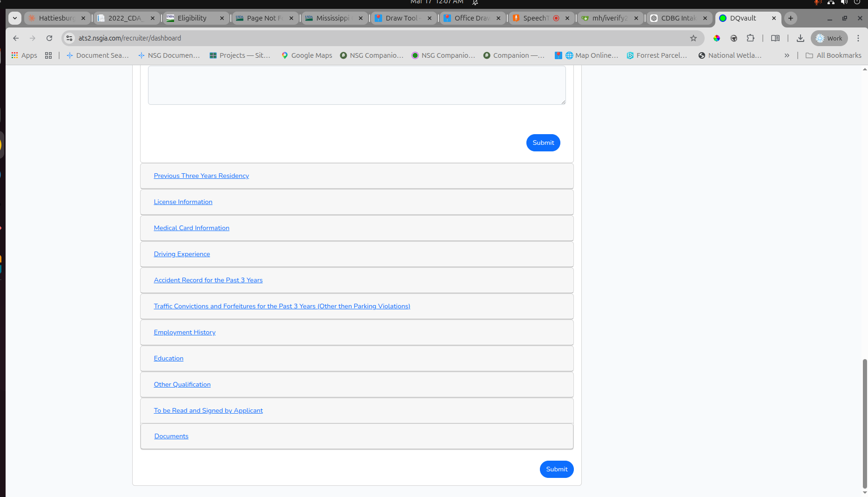Open the browser Extensions puzzle icon

[750, 38]
